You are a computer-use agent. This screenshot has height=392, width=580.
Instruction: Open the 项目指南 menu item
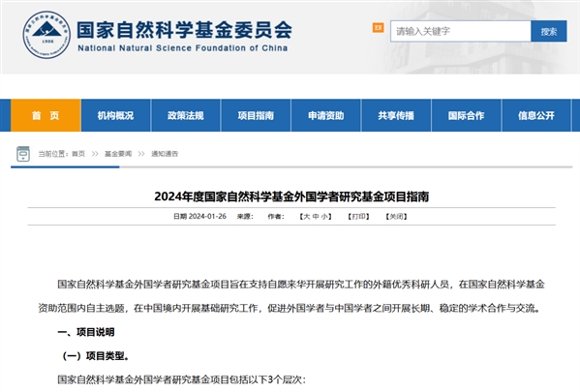pyautogui.click(x=256, y=115)
